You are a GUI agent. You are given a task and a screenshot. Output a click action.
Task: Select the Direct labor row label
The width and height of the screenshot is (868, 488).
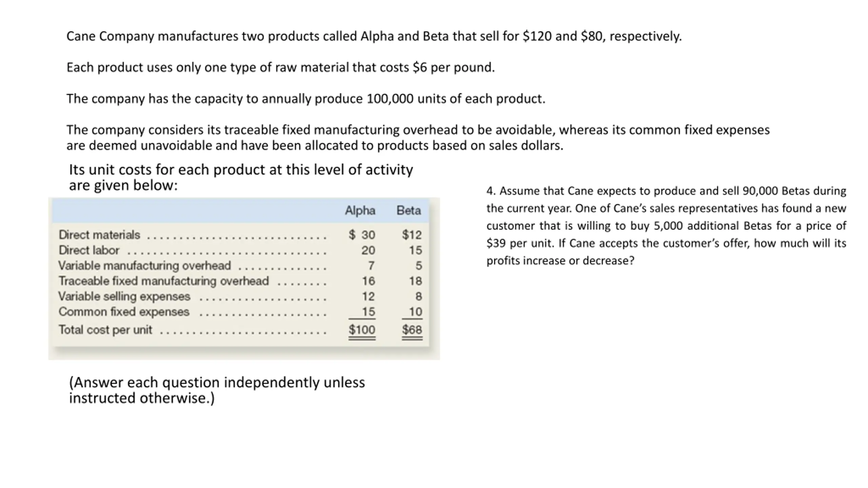[89, 250]
